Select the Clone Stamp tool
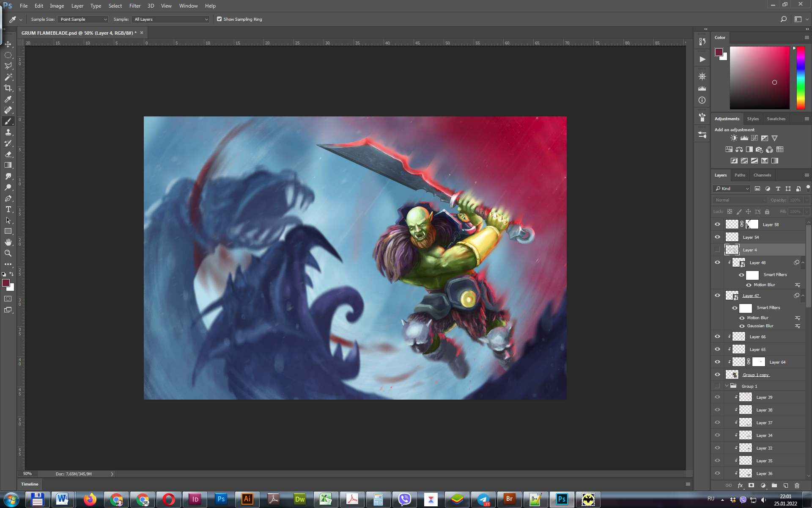Image resolution: width=812 pixels, height=508 pixels. click(8, 132)
